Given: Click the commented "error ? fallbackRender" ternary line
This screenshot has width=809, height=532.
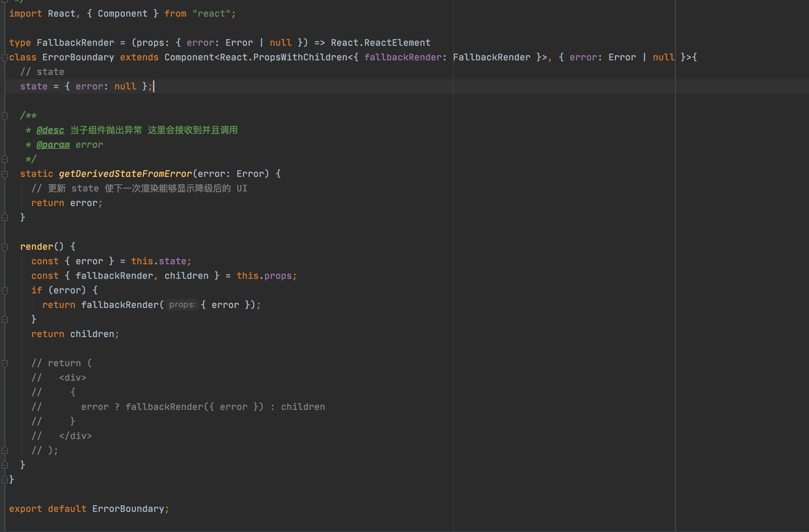Looking at the screenshot, I should tap(178, 407).
